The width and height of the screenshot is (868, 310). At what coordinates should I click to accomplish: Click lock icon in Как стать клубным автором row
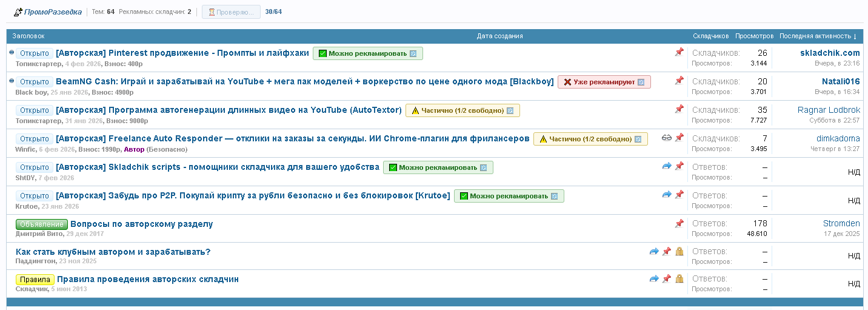679,251
